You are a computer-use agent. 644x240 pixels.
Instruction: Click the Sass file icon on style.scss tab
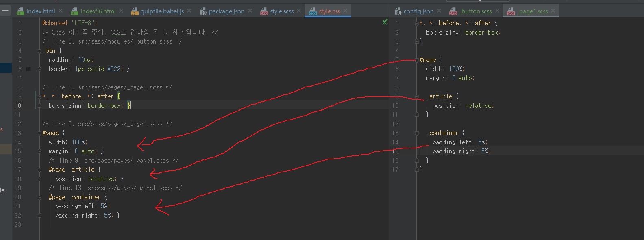point(264,11)
